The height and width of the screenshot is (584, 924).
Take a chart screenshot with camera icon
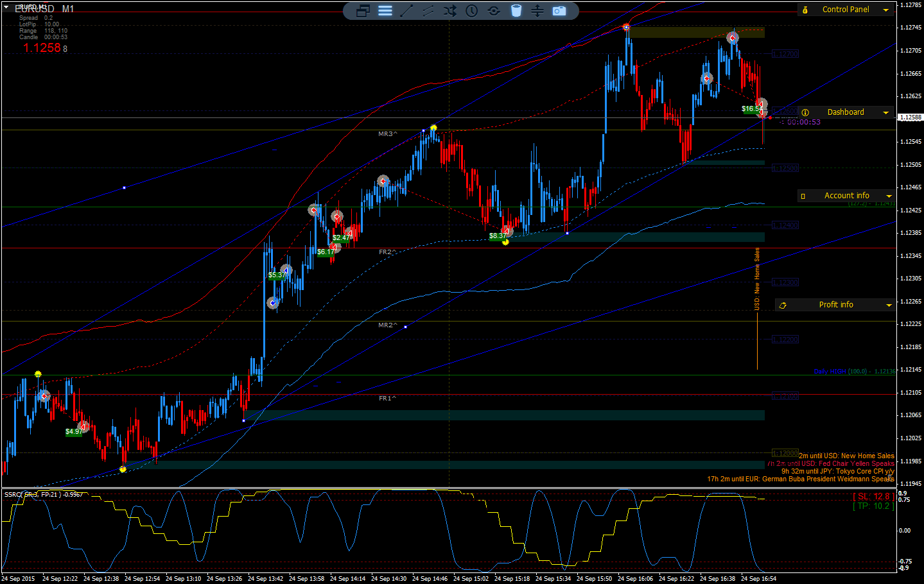[559, 11]
